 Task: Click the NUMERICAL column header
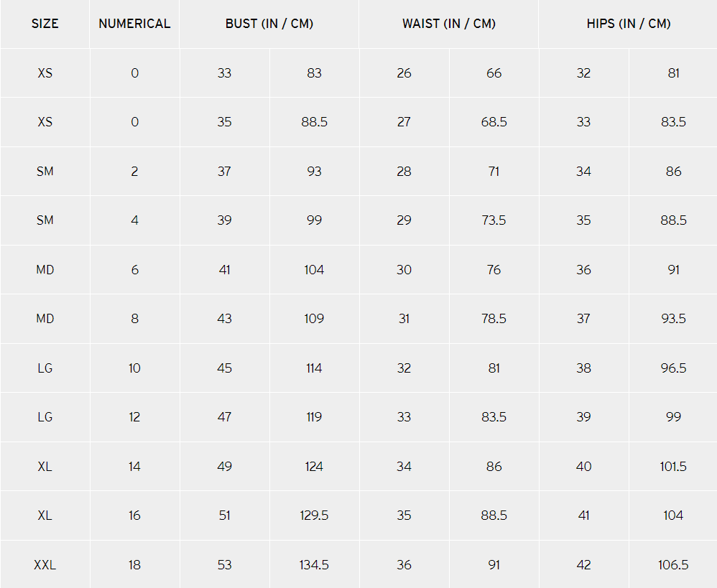click(134, 24)
